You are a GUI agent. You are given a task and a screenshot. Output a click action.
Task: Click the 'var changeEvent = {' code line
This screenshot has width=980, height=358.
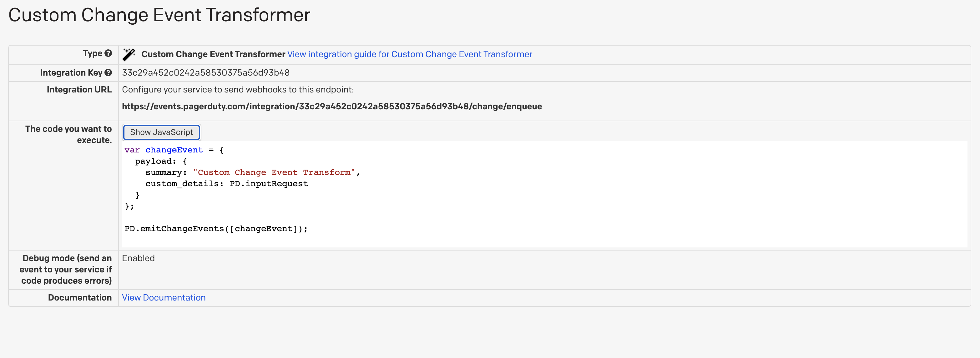(174, 150)
